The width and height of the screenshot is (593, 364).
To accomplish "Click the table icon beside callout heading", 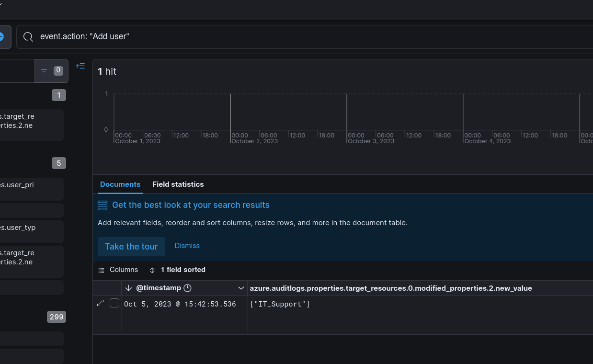I will coord(103,205).
